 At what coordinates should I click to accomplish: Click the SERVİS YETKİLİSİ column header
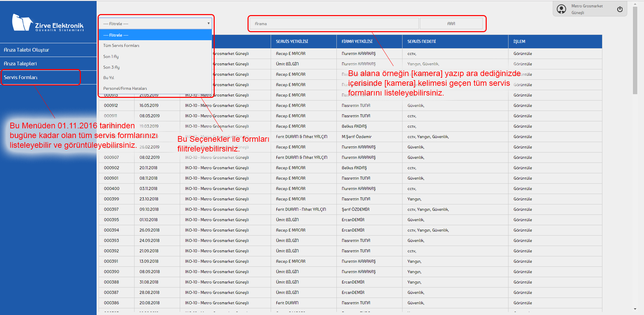[292, 42]
